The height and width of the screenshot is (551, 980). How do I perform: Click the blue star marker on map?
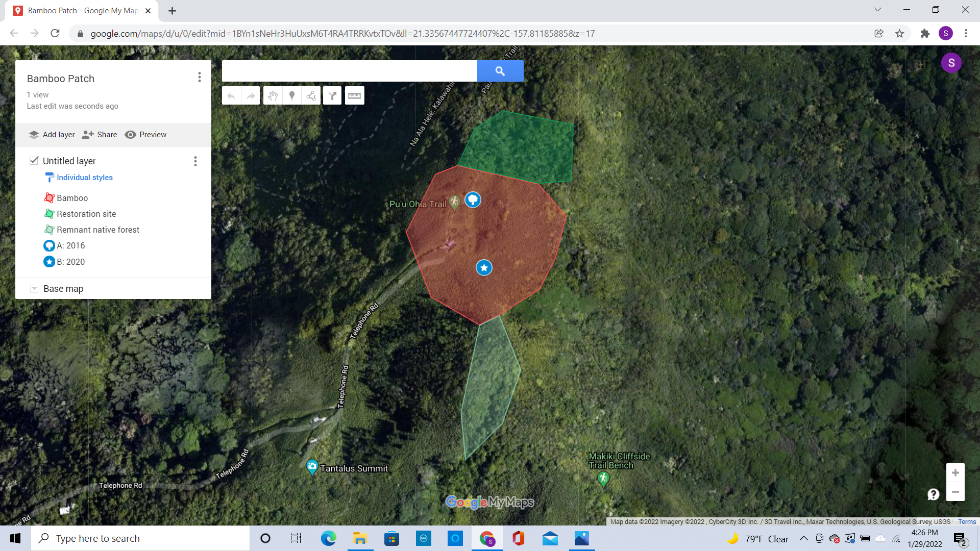tap(484, 267)
